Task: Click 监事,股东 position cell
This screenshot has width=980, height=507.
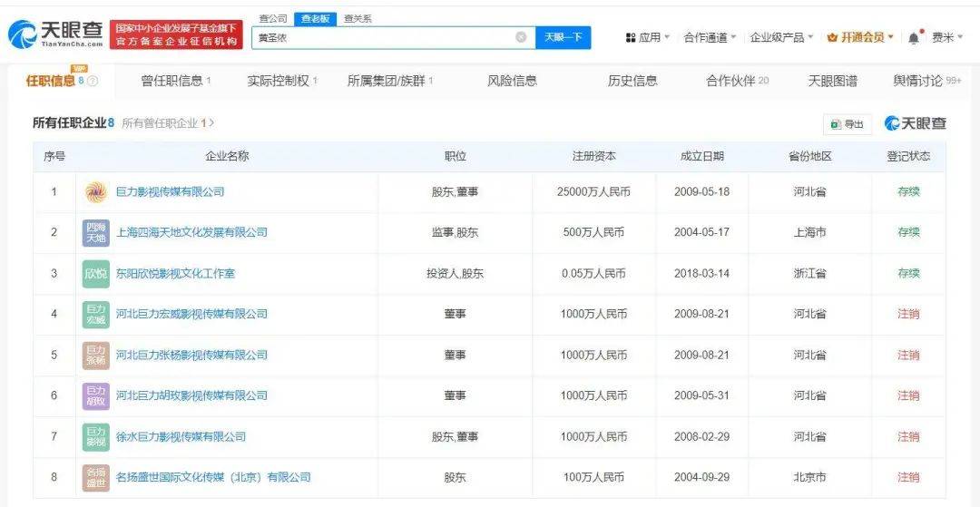Action: (455, 232)
